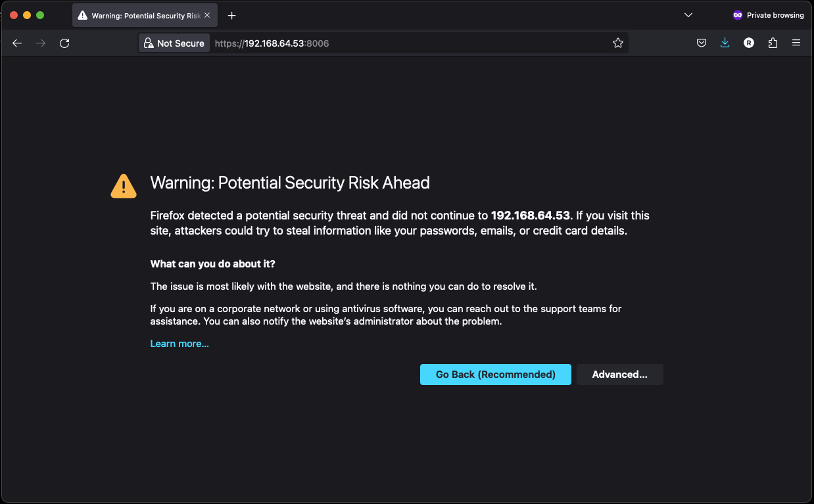Follow the Learn more… link
814x504 pixels.
tap(180, 344)
